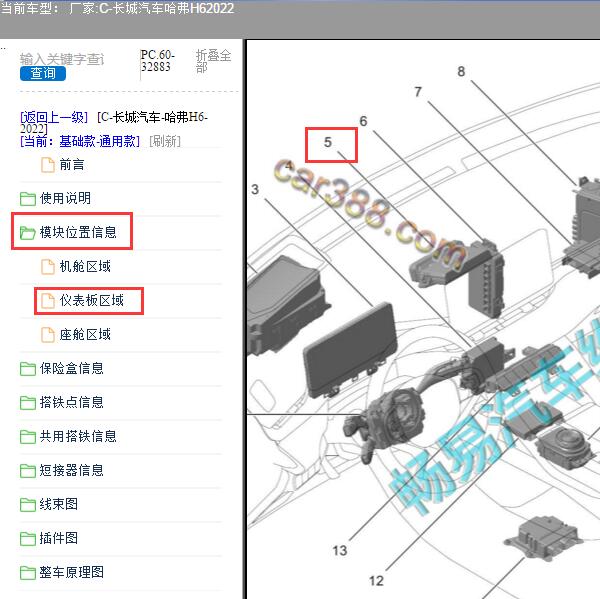Click the 座舱区域 page icon
The image size is (600, 599).
click(48, 335)
